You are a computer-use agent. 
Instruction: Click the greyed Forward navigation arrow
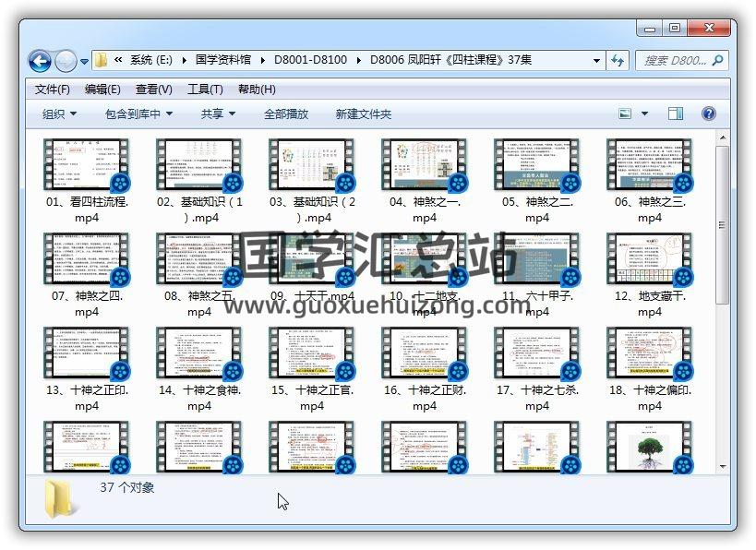[x=66, y=61]
